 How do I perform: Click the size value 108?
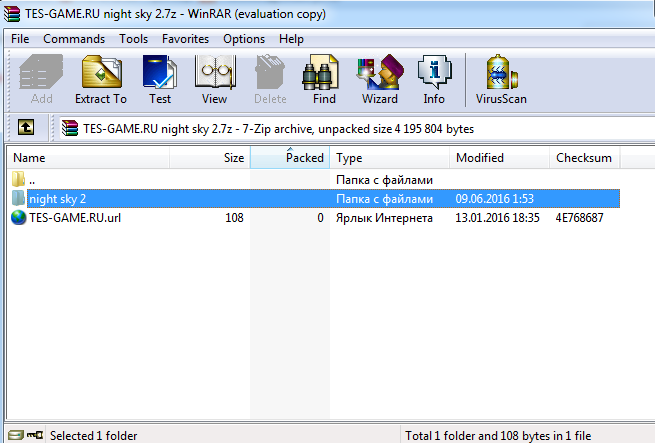(234, 218)
